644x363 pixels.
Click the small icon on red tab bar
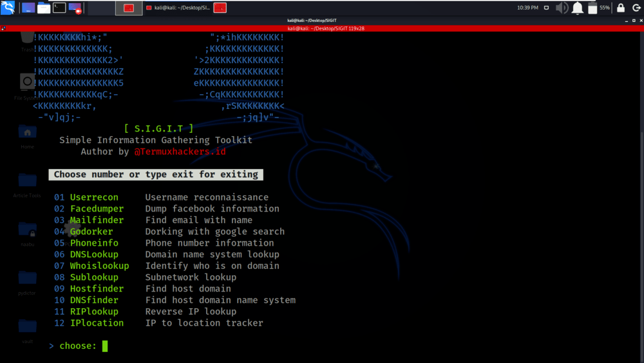click(x=3, y=28)
